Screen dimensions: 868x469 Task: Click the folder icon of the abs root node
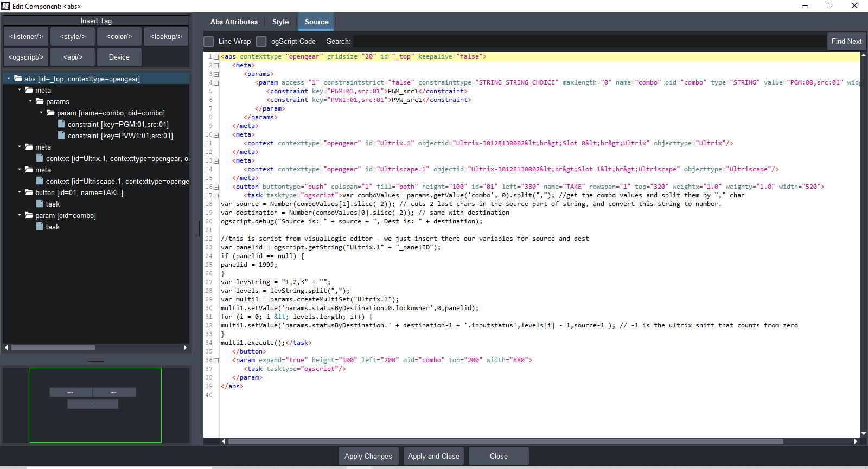18,79
